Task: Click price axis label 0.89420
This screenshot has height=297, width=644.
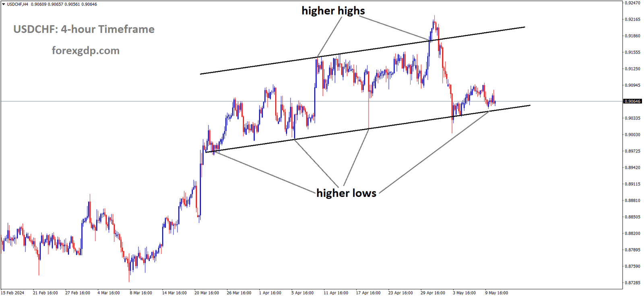Action: (x=632, y=168)
